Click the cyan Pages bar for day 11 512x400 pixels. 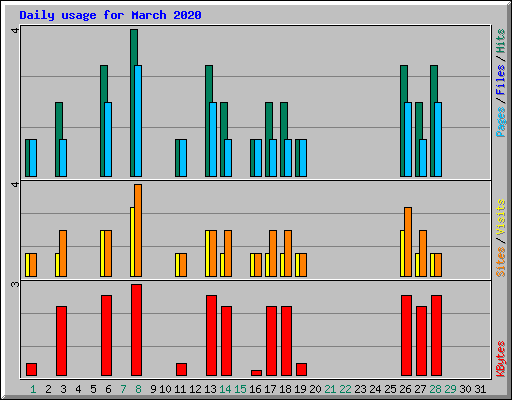(183, 158)
